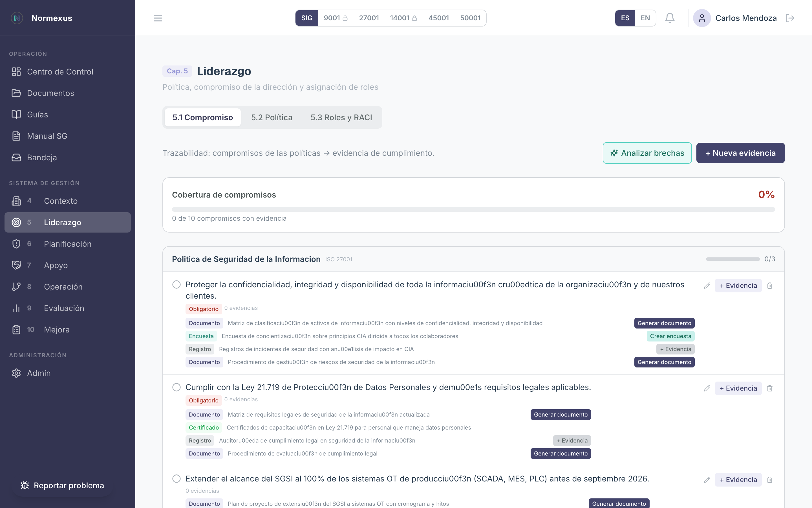Go to chapter 10 Mejora
The image size is (812, 508).
67,330
